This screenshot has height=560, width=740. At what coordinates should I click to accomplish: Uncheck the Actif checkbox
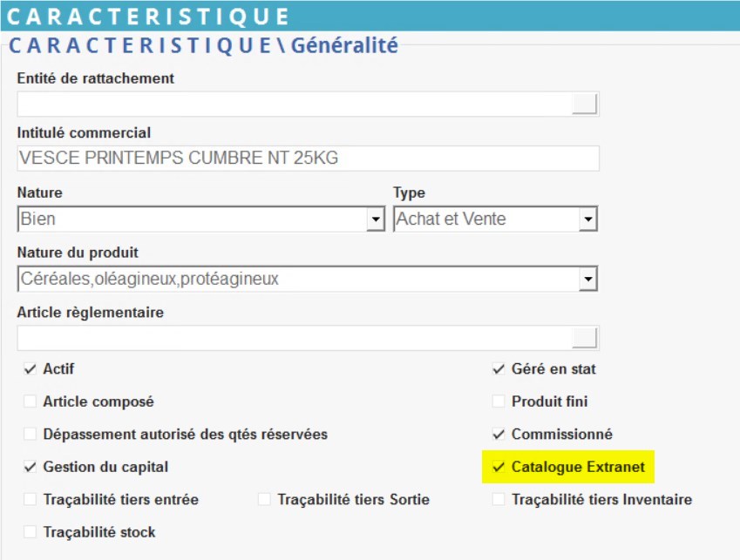pyautogui.click(x=31, y=369)
